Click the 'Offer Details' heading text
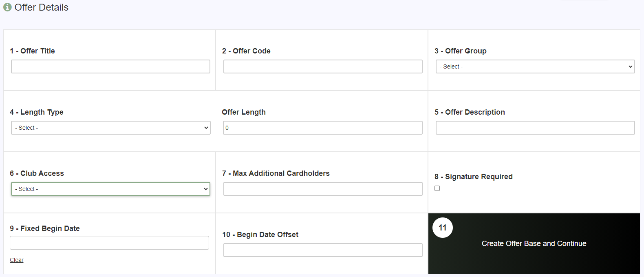The height and width of the screenshot is (277, 644). (42, 7)
